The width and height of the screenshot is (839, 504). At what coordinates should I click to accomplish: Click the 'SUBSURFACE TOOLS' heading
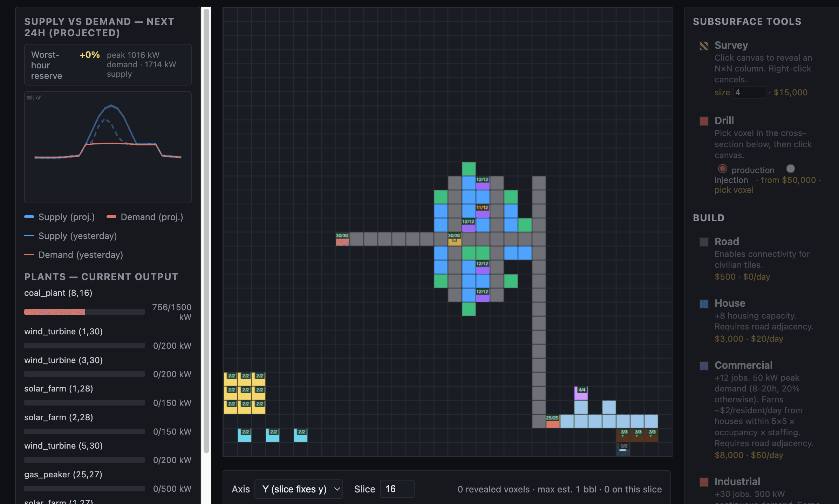click(x=747, y=22)
